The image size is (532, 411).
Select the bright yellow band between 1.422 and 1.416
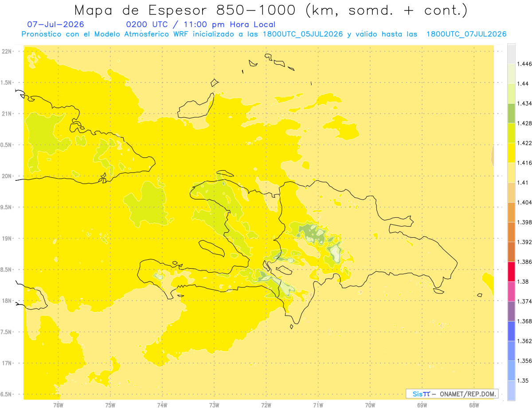(x=511, y=153)
